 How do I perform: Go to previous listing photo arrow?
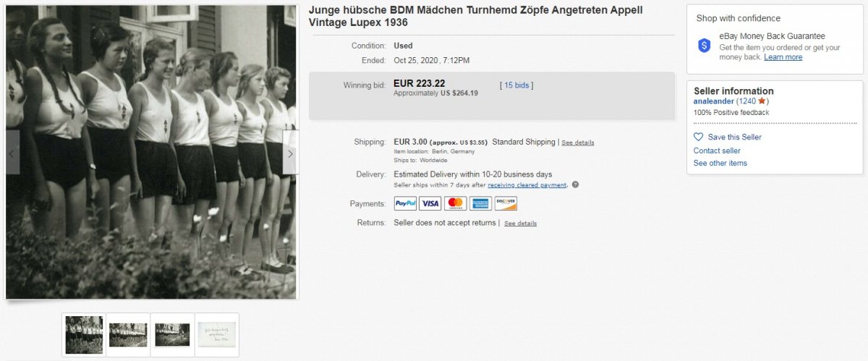pos(12,153)
